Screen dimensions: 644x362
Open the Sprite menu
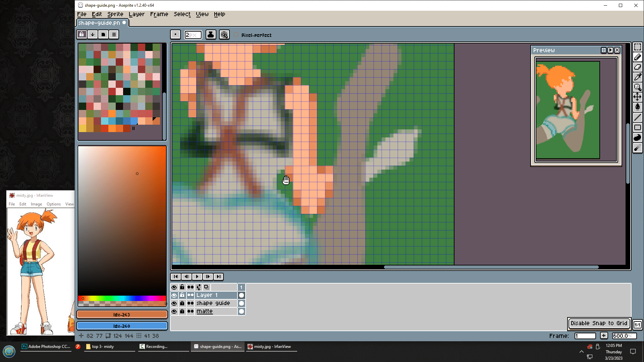pos(115,14)
